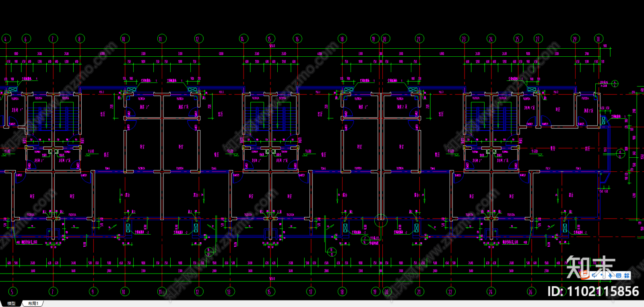Screen dimensions: 644x307
Task: Select axis bubble 16 in top row
Action: [x=297, y=39]
